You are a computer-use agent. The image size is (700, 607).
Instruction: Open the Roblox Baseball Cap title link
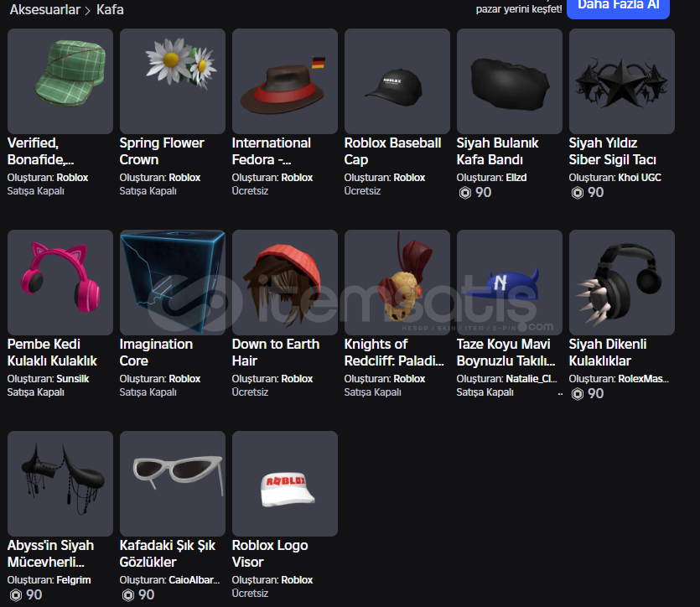392,151
